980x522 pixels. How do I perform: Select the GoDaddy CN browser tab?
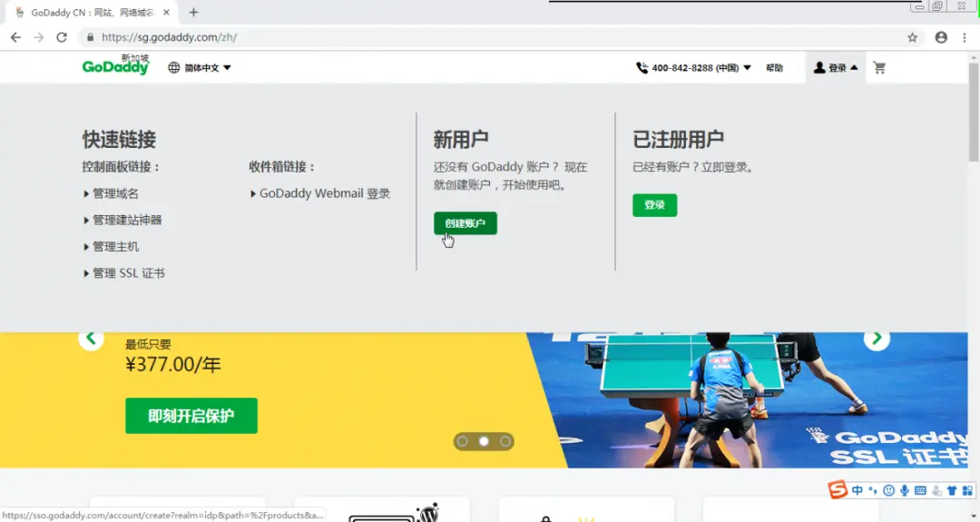click(x=92, y=13)
